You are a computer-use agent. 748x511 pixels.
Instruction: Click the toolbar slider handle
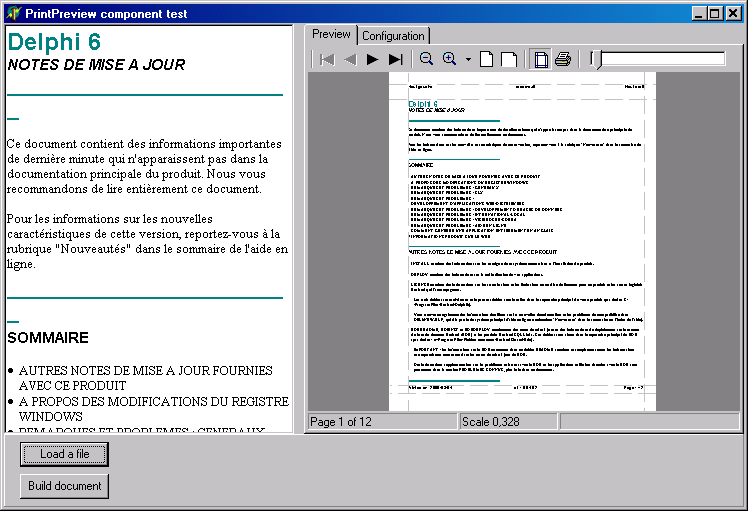click(x=596, y=59)
